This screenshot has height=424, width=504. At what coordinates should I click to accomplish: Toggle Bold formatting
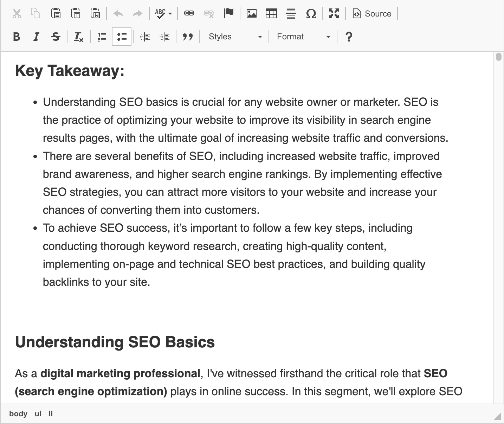[x=16, y=37]
